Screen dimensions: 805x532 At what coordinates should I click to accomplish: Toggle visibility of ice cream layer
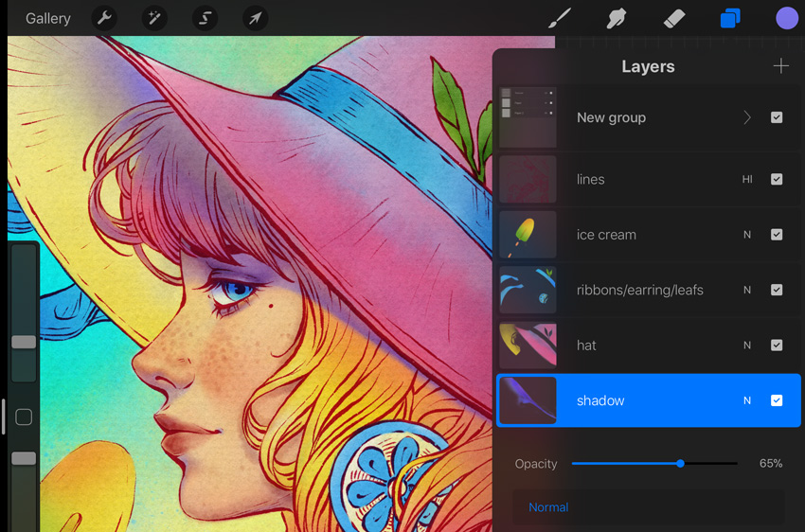777,235
